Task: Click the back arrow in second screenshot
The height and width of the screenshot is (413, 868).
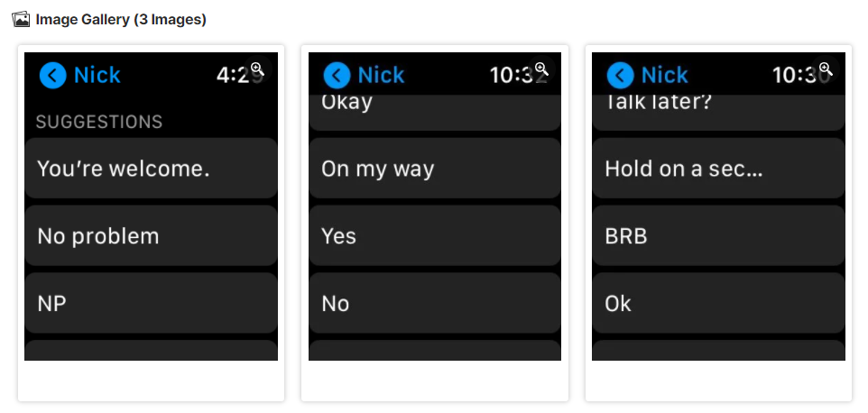Action: (x=337, y=75)
